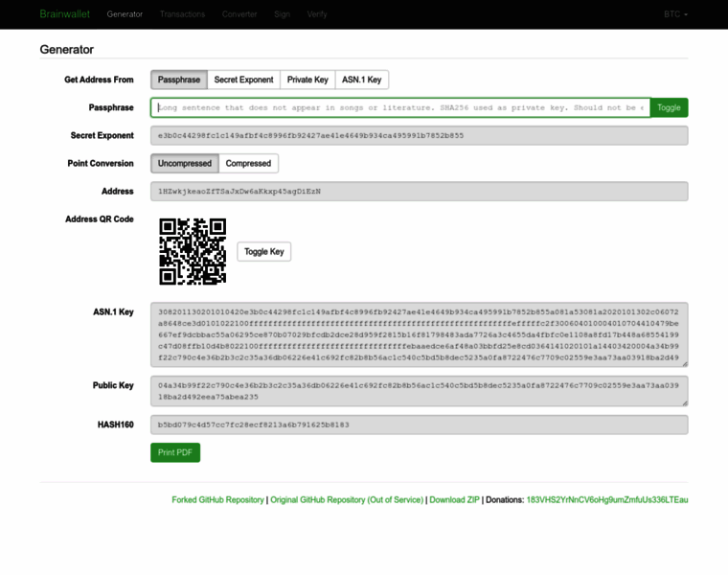
Task: Set point conversion to Uncompressed
Action: [x=185, y=164]
